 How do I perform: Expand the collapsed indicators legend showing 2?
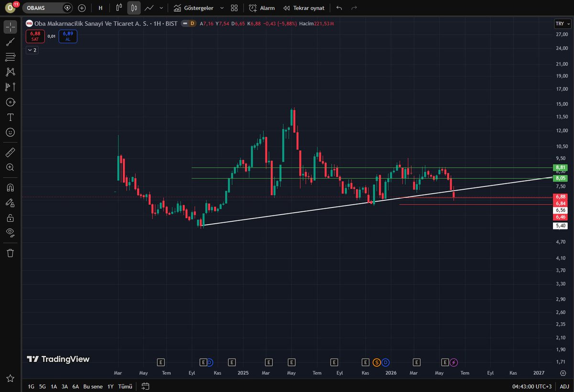pyautogui.click(x=32, y=50)
